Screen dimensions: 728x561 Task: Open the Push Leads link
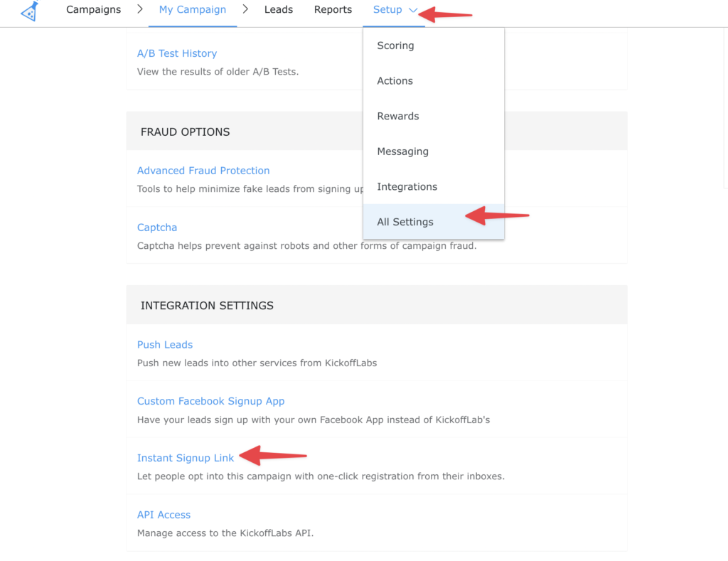tap(165, 345)
